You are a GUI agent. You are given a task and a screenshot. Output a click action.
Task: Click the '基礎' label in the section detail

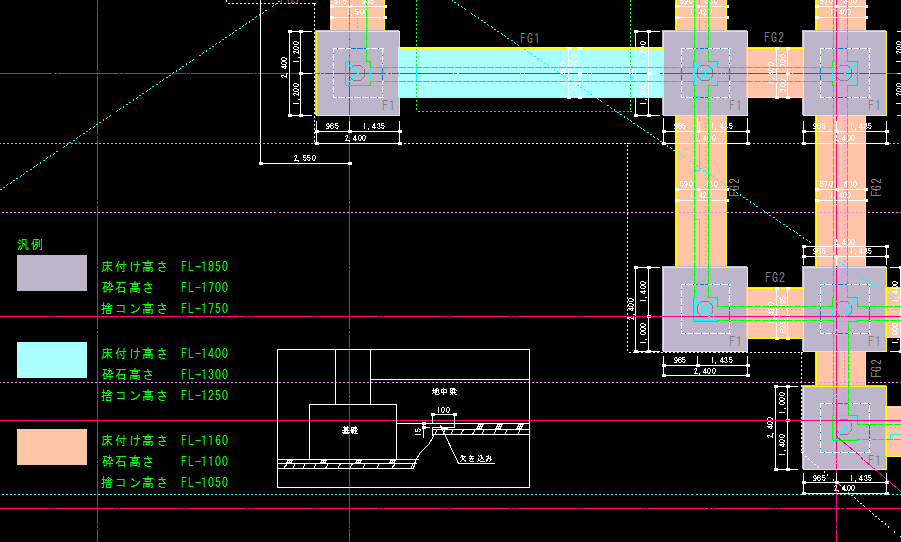coord(350,430)
